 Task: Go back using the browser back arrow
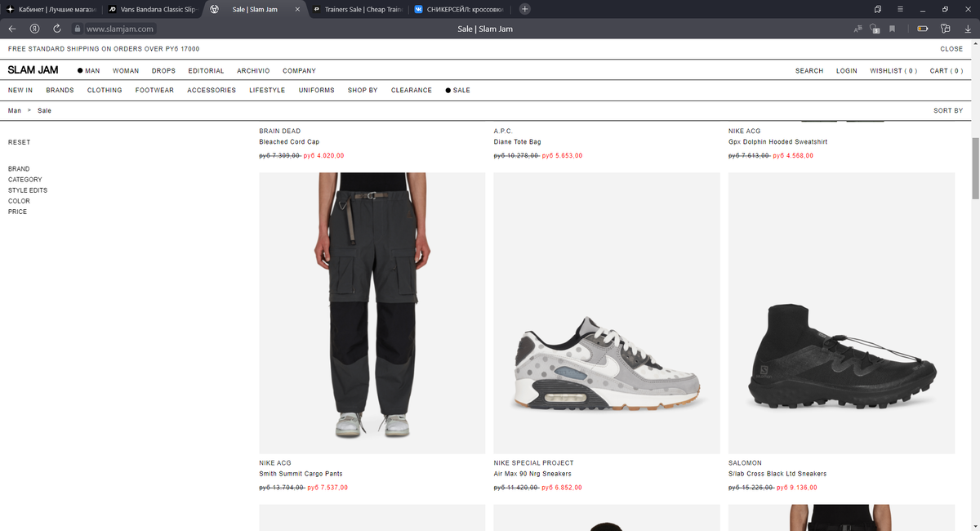[x=12, y=29]
